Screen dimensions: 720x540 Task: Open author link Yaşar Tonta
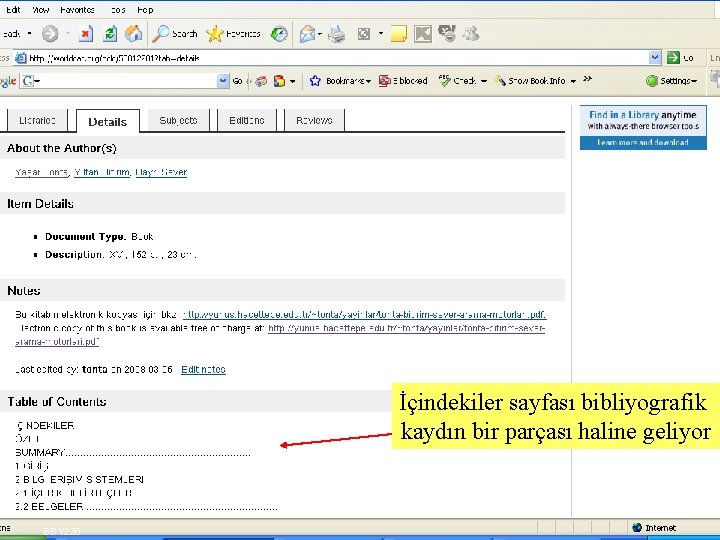(42, 173)
